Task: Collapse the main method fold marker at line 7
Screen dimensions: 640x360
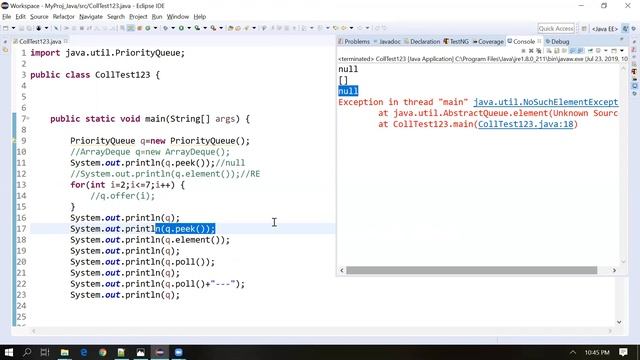Action: [x=28, y=119]
